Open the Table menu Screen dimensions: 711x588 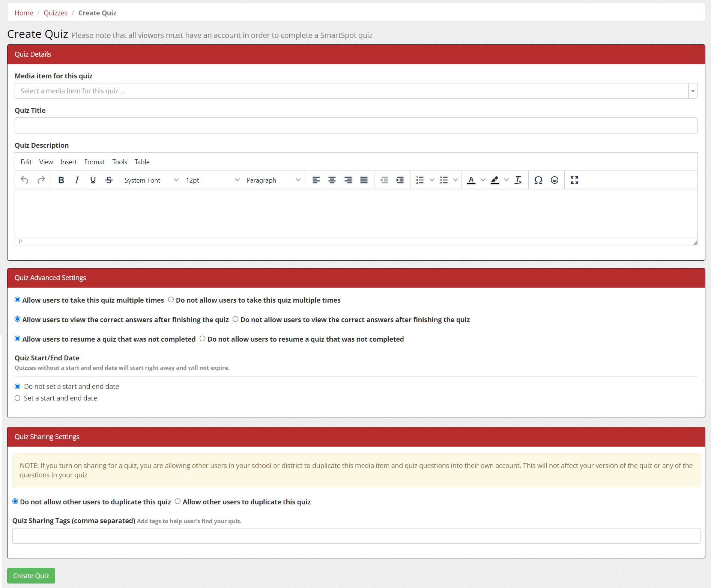click(x=142, y=162)
